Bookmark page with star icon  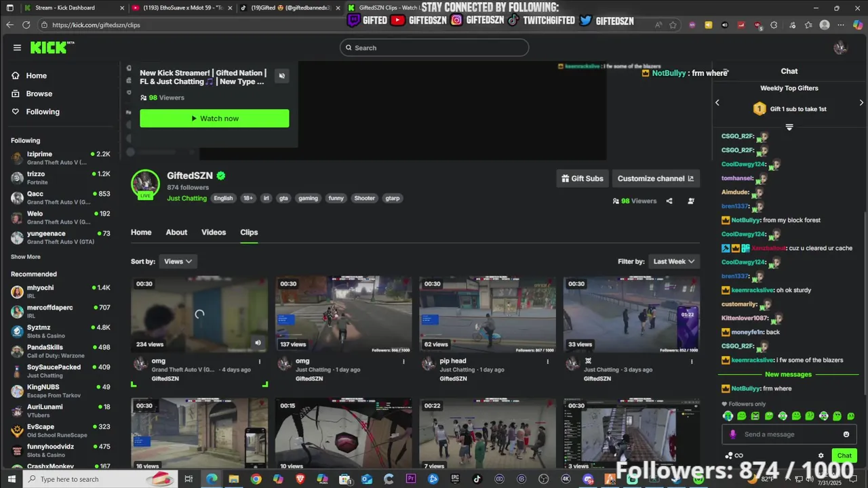pos(673,25)
